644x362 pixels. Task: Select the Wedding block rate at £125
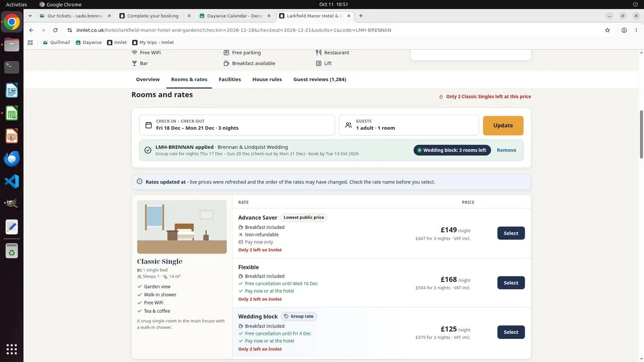click(511, 332)
